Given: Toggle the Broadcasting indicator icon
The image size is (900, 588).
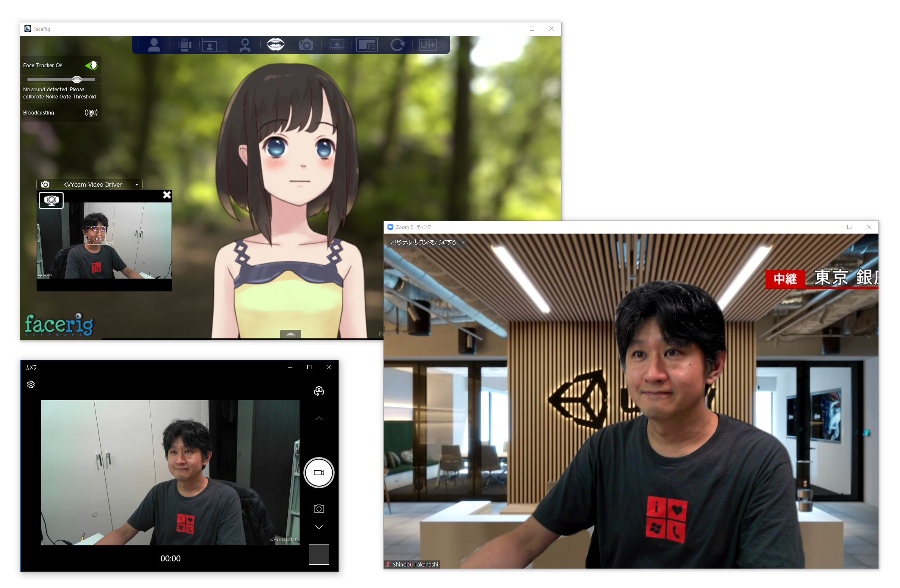Looking at the screenshot, I should 91,113.
